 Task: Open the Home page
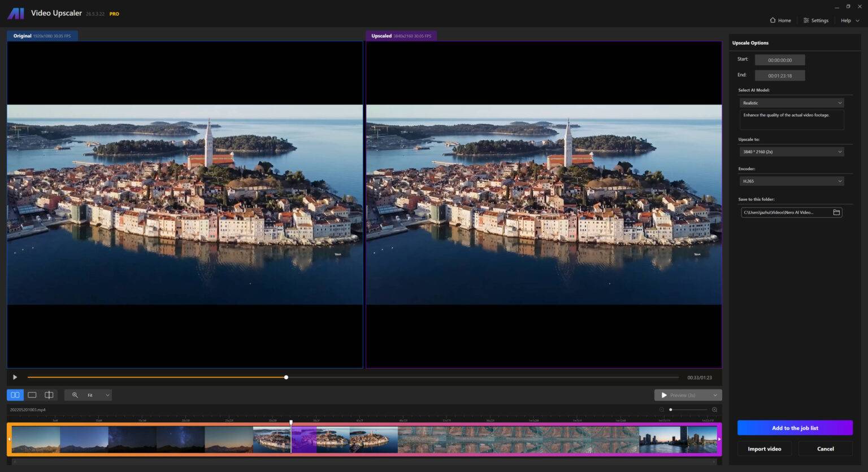pyautogui.click(x=780, y=20)
